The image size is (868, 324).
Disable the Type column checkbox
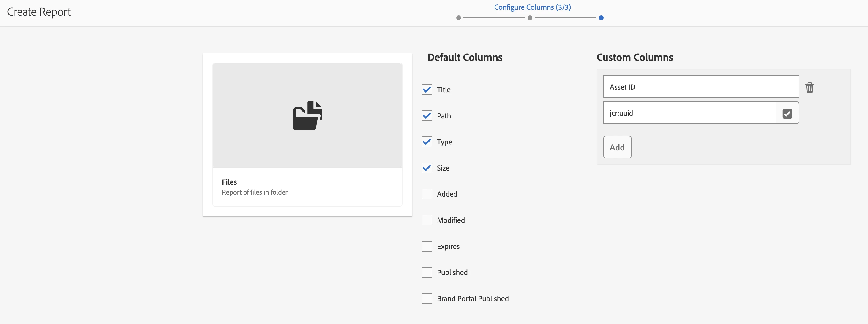pyautogui.click(x=427, y=142)
